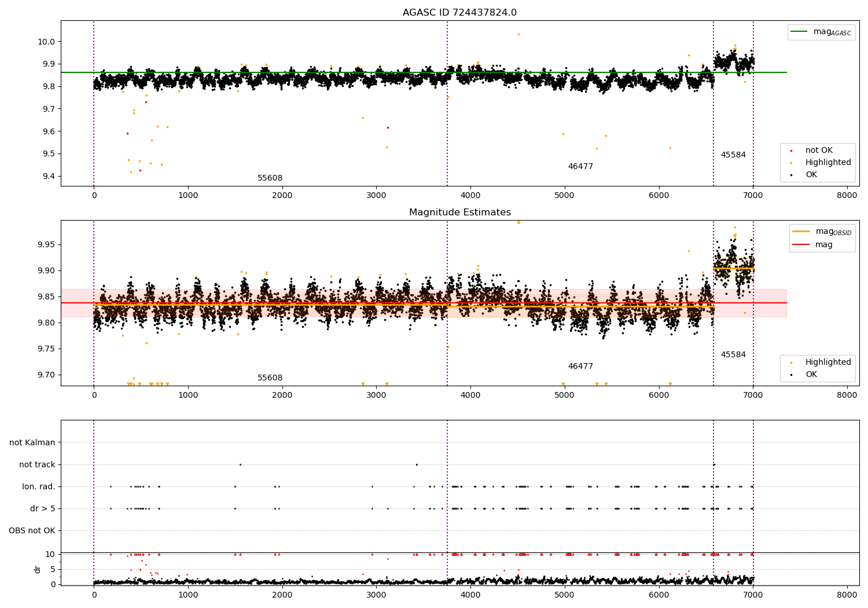Select 'Highlighted' in the top plot legend
Screen dimensions: 868x608
(x=828, y=163)
